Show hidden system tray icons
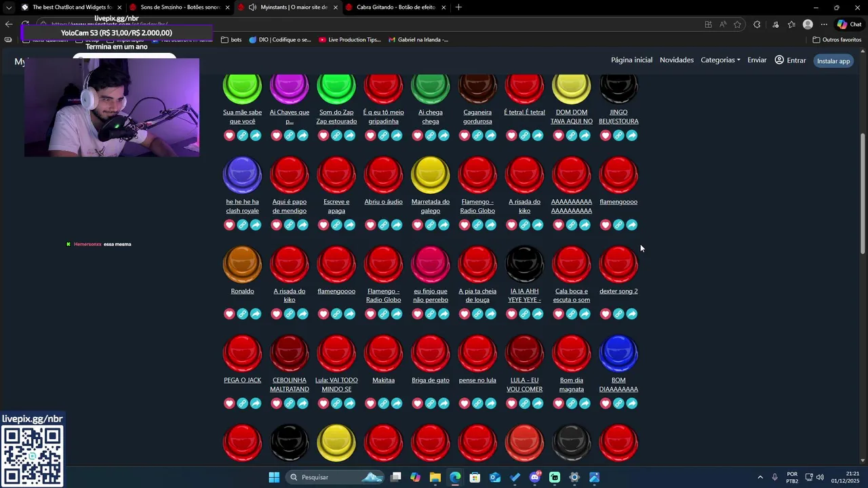868x488 pixels. [760, 477]
